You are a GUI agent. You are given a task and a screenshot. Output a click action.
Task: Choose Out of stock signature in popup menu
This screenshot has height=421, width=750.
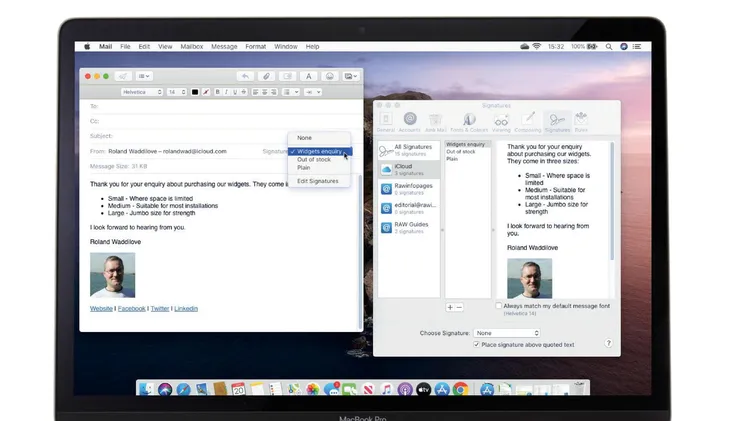point(320,159)
